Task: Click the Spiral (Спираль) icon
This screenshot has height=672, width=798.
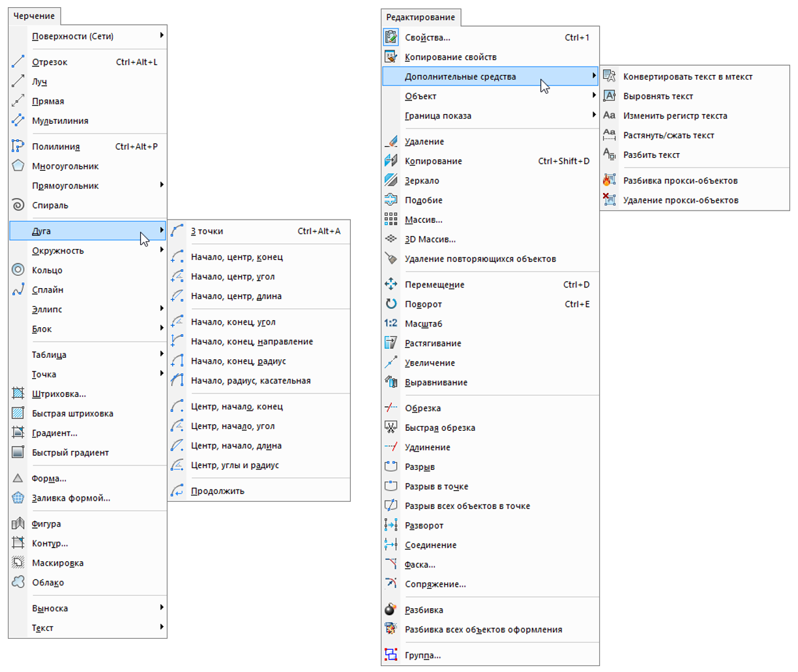Action: (18, 205)
